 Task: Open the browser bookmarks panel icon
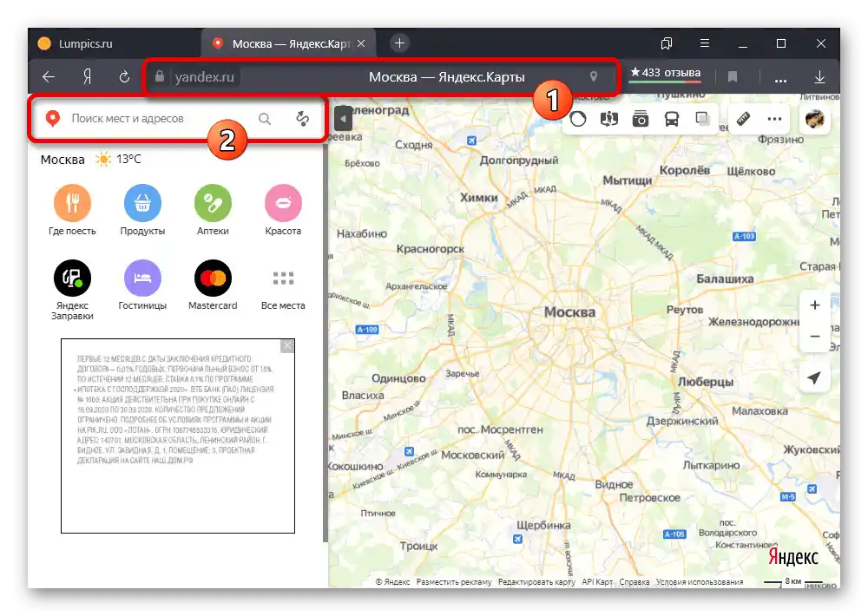coord(667,43)
